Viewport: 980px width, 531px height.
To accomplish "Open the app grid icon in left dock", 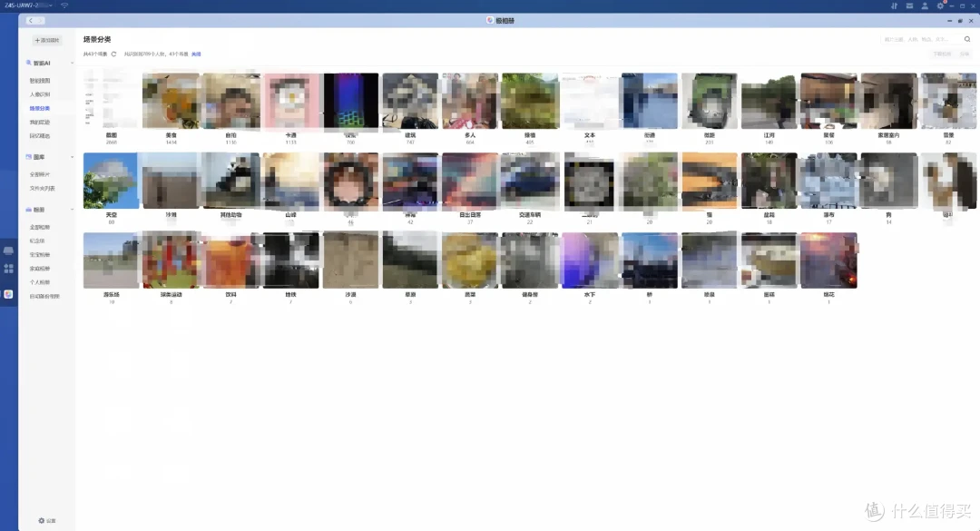I will click(9, 269).
